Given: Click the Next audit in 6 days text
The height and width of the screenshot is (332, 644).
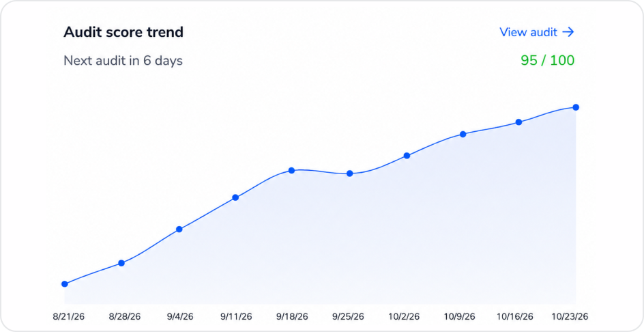Looking at the screenshot, I should click(x=123, y=61).
